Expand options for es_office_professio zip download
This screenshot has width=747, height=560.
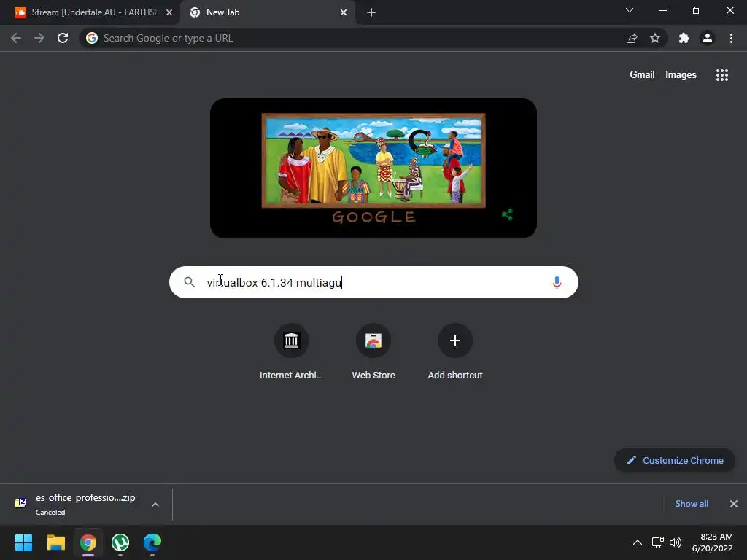tap(155, 505)
